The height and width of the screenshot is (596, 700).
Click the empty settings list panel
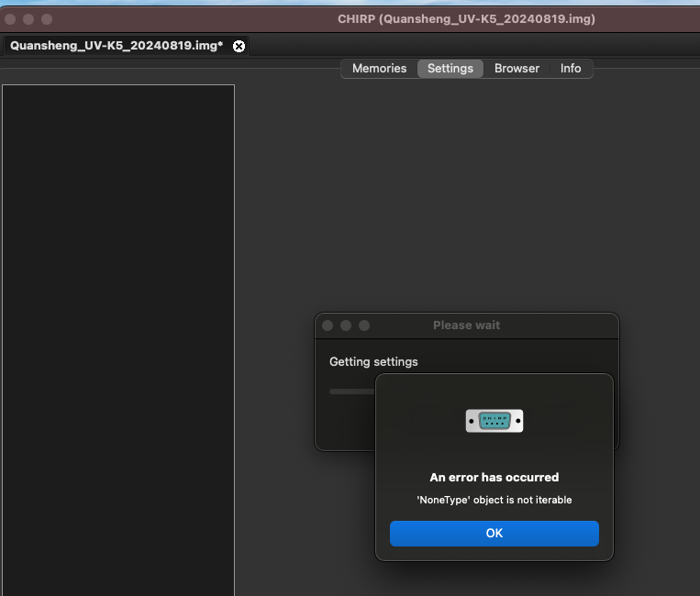click(118, 340)
